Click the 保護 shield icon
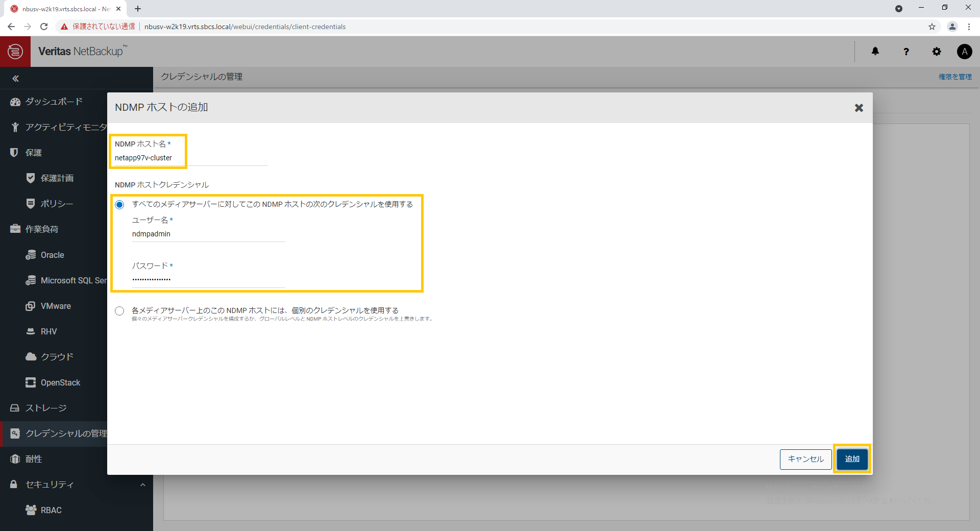Screen dimensions: 980x531 (x=14, y=153)
